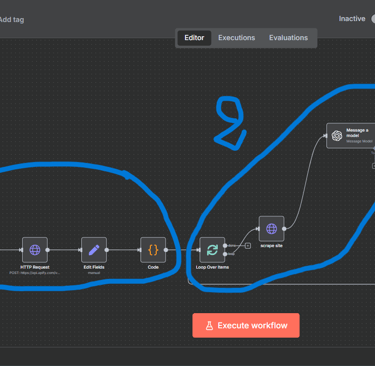The height and width of the screenshot is (366, 375).
Task: Click the output connector of Edit Fields node
Action: (x=107, y=250)
